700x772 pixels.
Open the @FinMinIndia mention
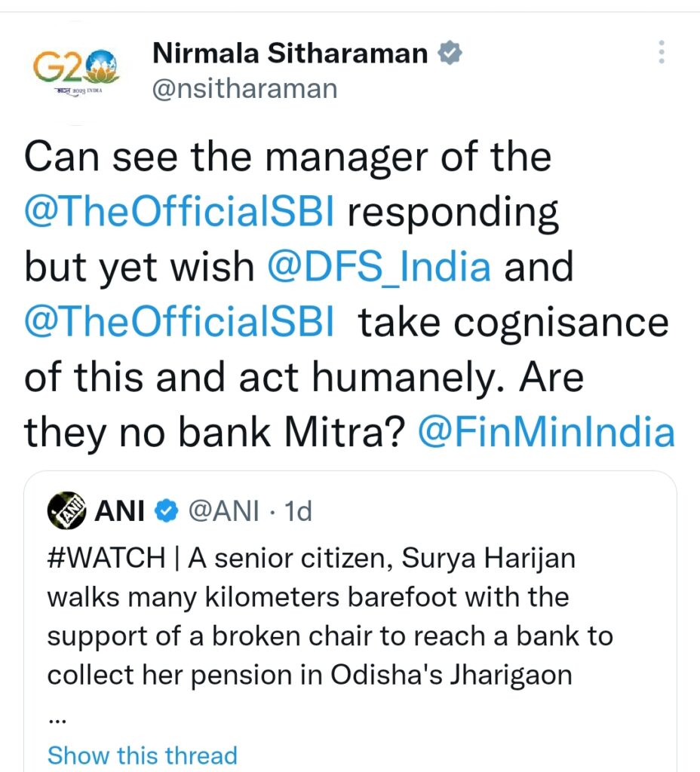(x=546, y=432)
